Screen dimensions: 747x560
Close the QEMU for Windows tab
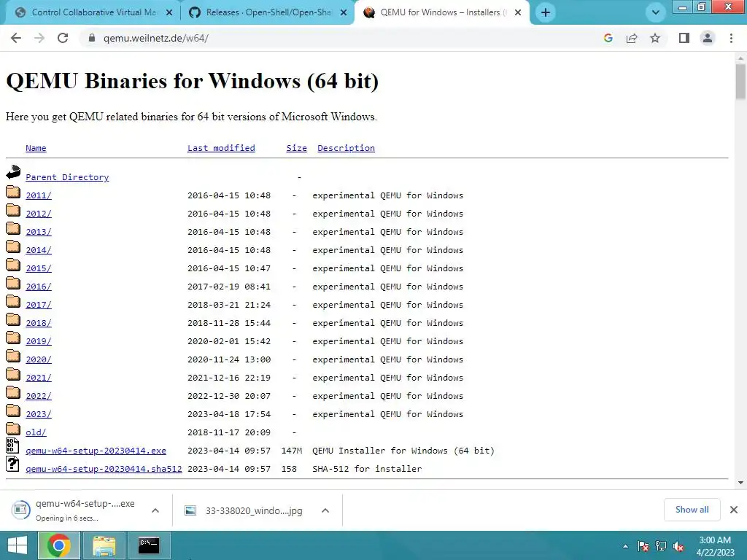[518, 13]
